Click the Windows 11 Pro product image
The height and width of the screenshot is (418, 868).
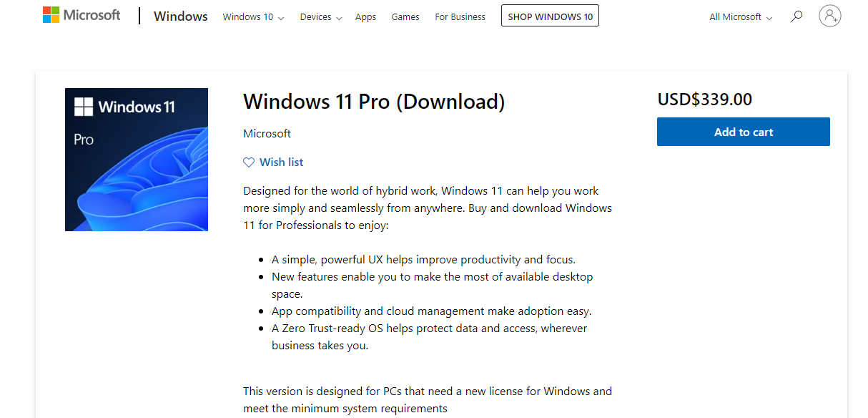137,160
